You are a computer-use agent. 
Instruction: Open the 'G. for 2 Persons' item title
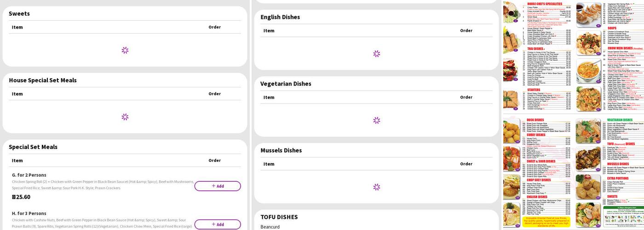coord(29,175)
